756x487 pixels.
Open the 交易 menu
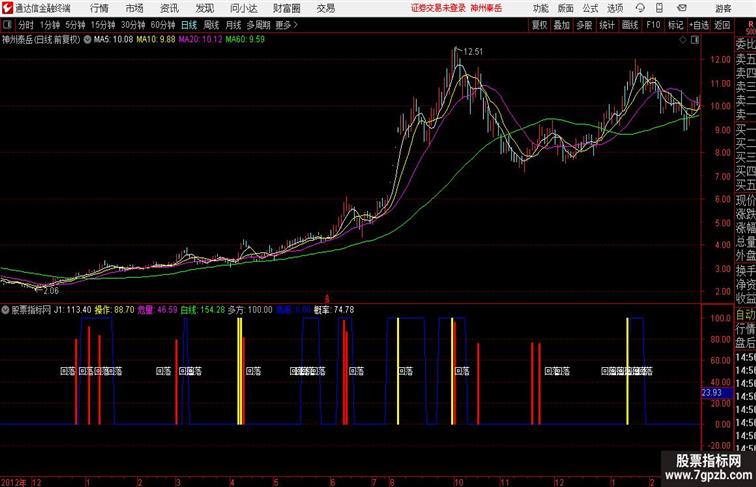326,8
